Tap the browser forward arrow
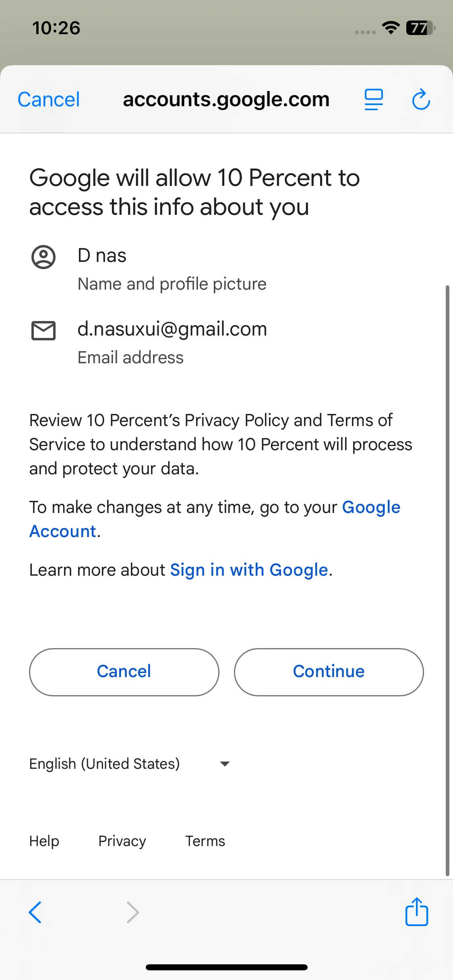The width and height of the screenshot is (453, 980). tap(132, 912)
